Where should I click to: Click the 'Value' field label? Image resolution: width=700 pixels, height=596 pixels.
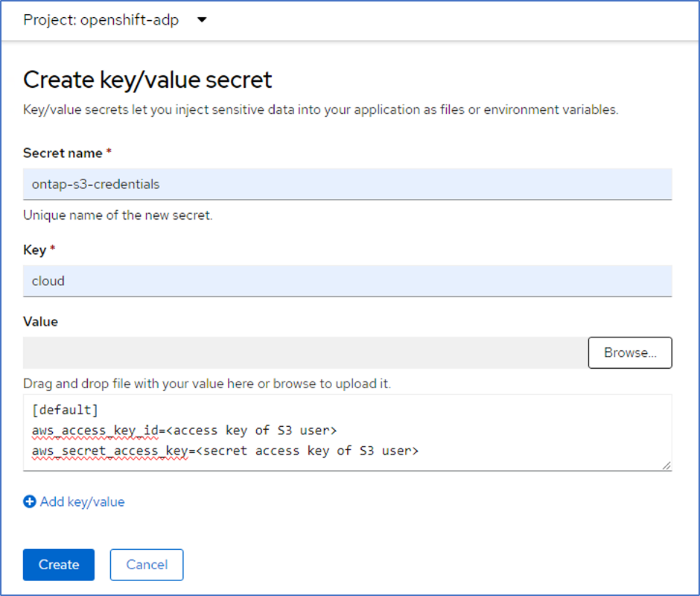[40, 322]
